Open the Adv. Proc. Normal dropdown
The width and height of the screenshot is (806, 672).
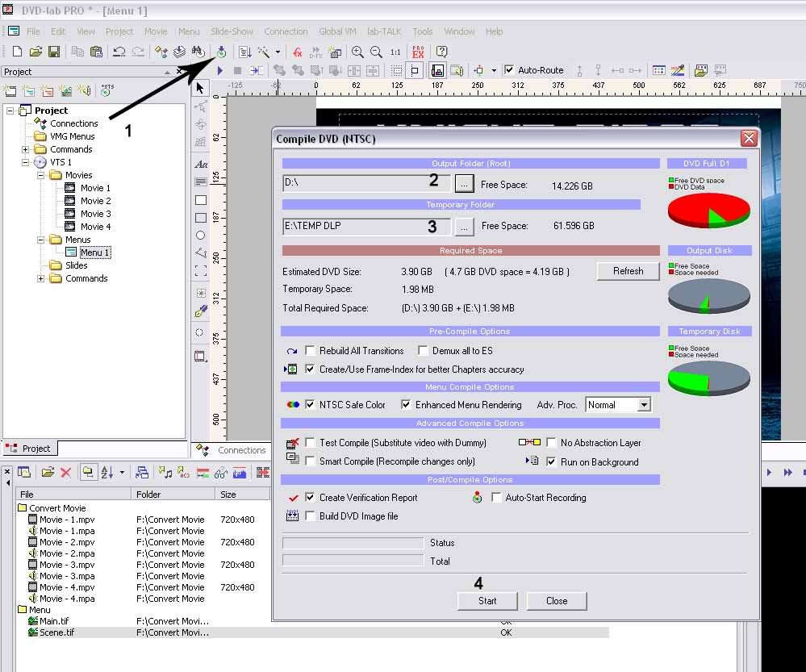(x=644, y=405)
